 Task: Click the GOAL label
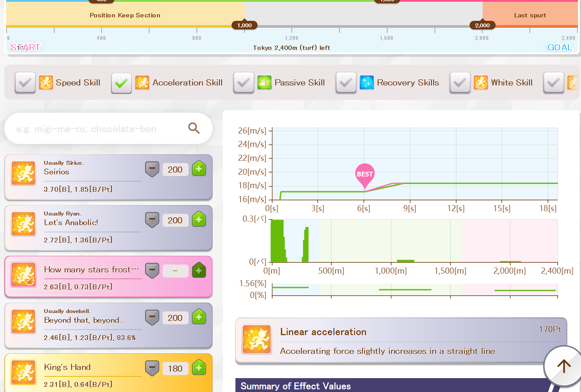pyautogui.click(x=560, y=48)
